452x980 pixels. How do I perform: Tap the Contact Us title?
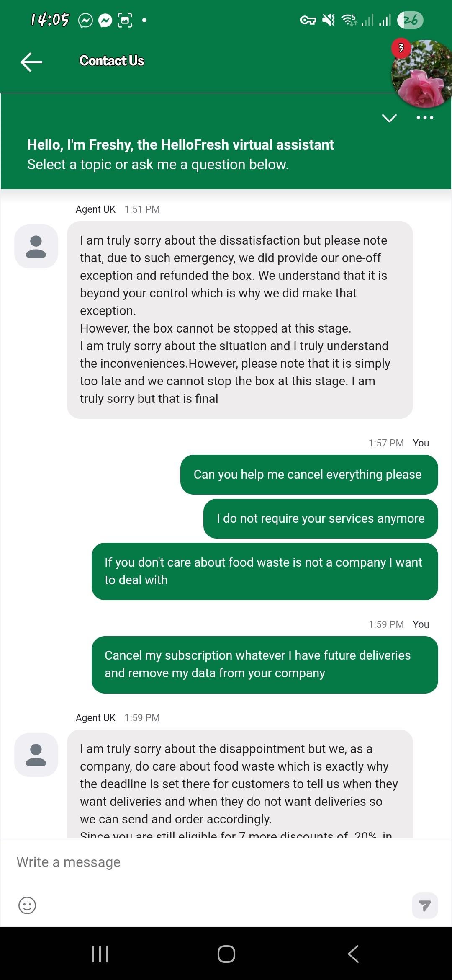coord(112,61)
